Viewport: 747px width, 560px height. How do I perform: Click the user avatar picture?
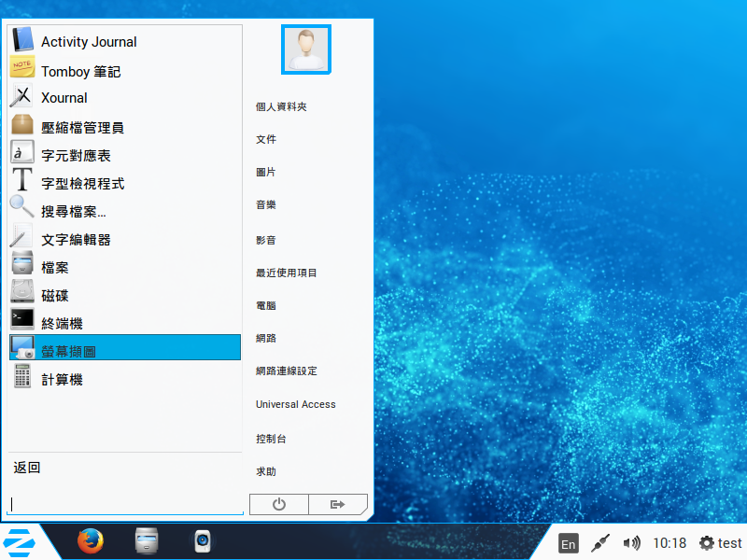pyautogui.click(x=306, y=49)
